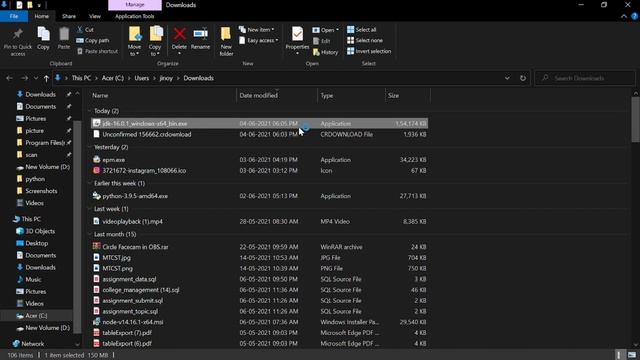Refresh the Downloads folder view
Viewport: 640px width, 360px height.
pyautogui.click(x=523, y=78)
